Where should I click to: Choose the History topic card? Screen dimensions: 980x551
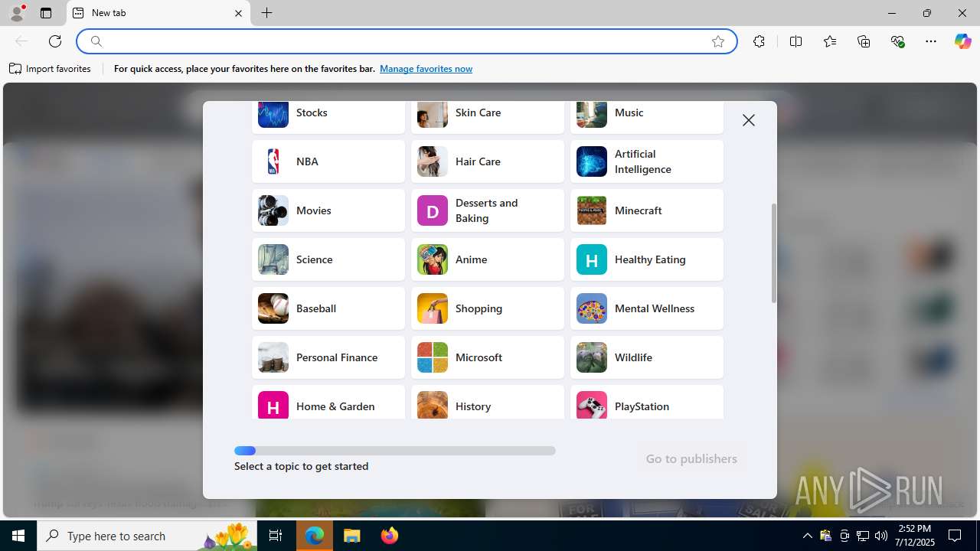click(488, 402)
